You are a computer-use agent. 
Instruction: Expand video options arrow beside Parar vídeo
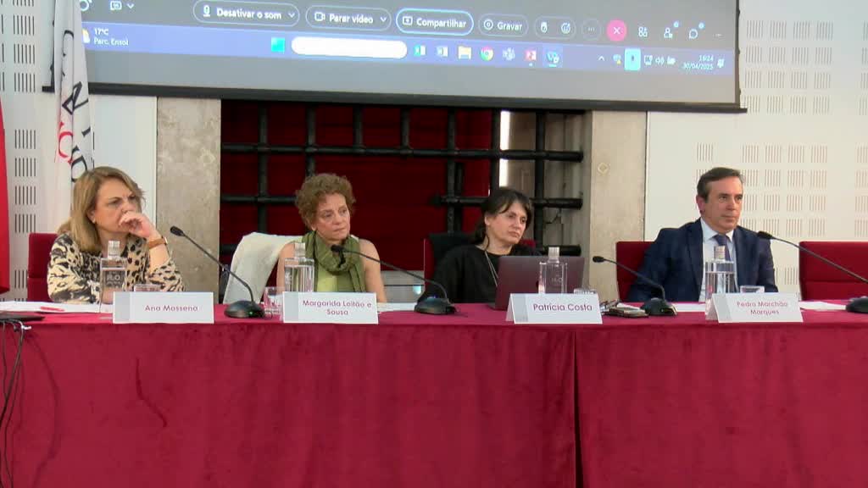382,19
